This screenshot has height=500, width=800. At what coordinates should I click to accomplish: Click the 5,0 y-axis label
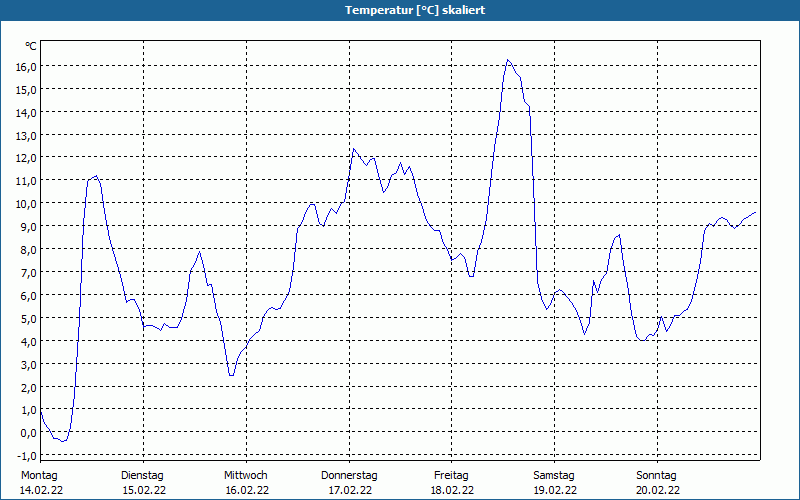point(27,318)
